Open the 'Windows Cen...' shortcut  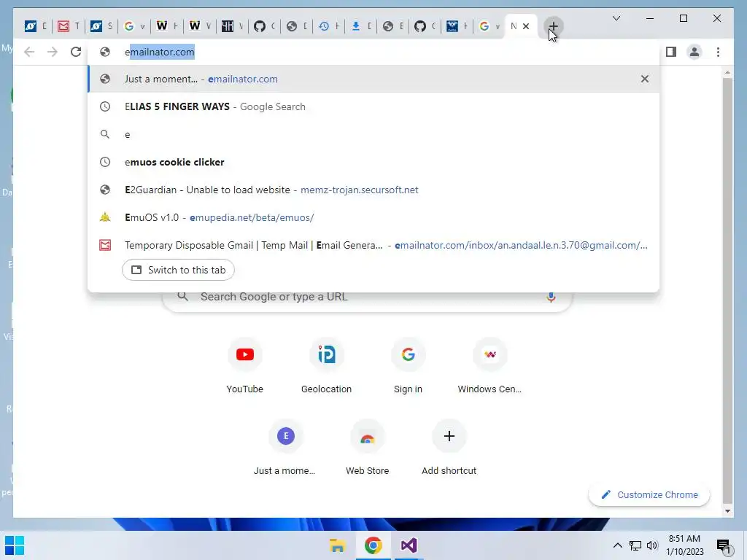[x=489, y=365]
